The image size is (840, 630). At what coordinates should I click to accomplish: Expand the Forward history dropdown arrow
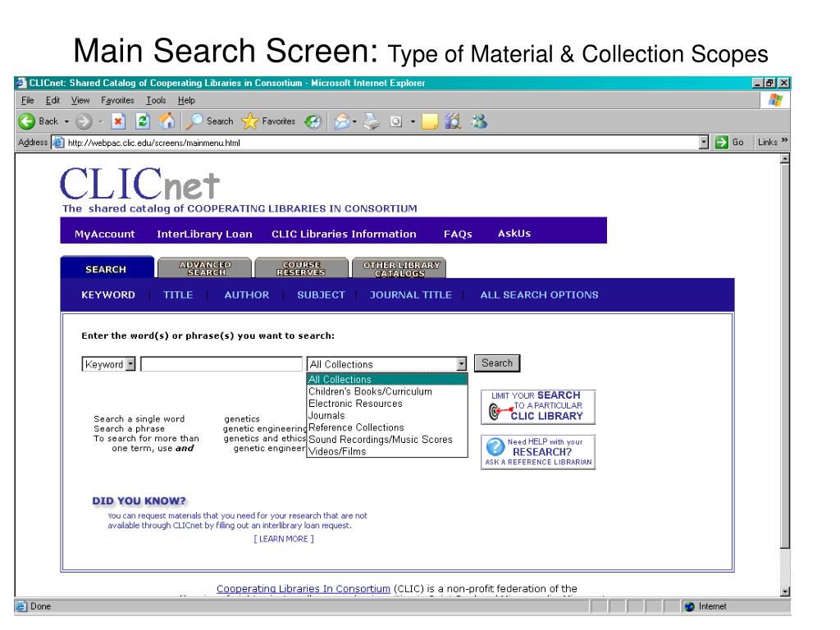(x=101, y=121)
